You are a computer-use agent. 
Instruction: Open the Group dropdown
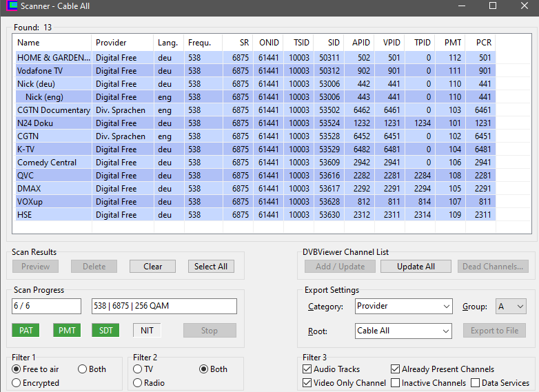click(x=511, y=306)
